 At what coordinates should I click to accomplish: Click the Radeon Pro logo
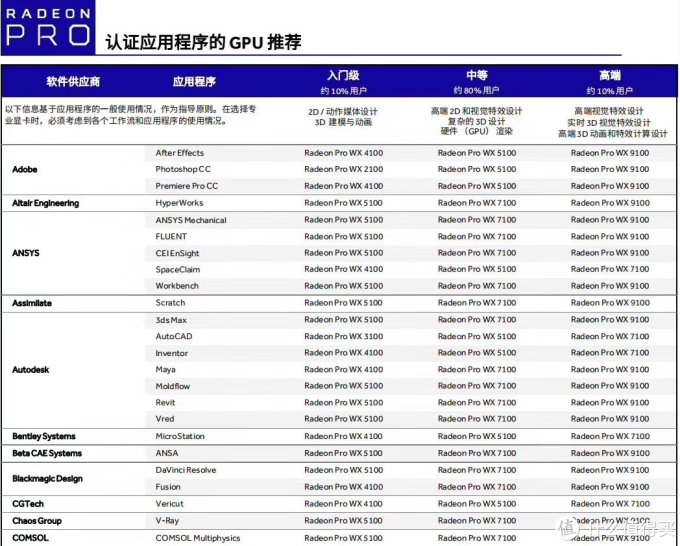coord(48,27)
